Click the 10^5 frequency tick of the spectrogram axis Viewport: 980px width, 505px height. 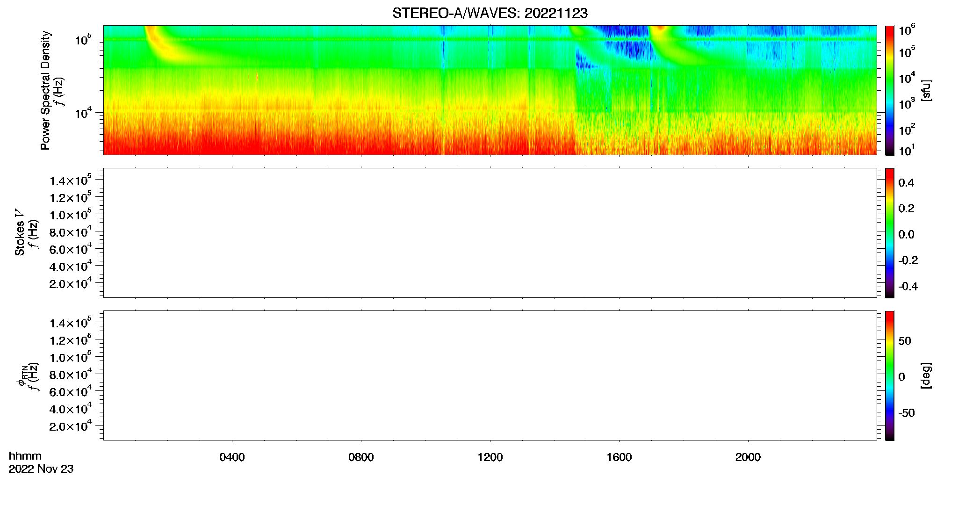(x=83, y=39)
